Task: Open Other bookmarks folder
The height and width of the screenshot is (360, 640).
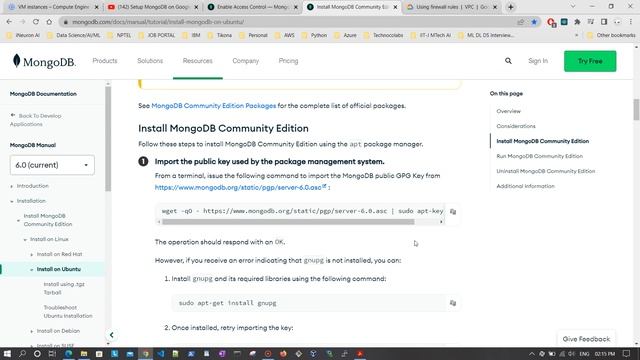Action: pos(611,35)
